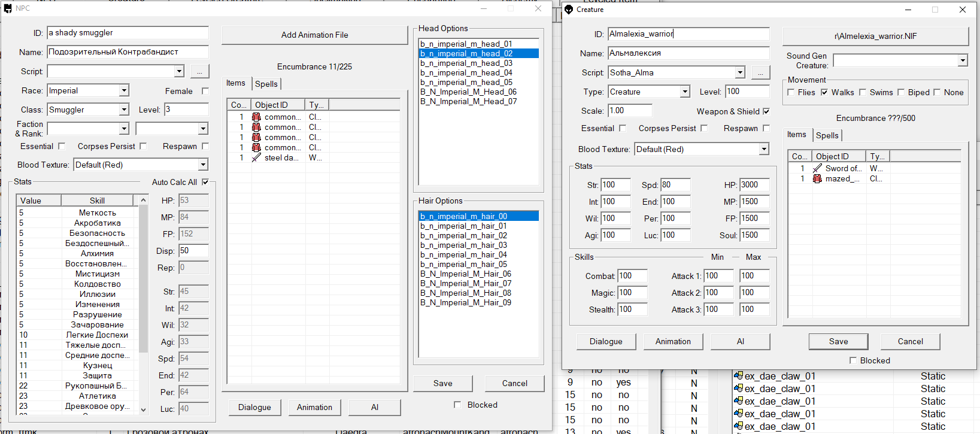Switch to Spells tab in NPC window
The height and width of the screenshot is (434, 980).
coord(266,84)
